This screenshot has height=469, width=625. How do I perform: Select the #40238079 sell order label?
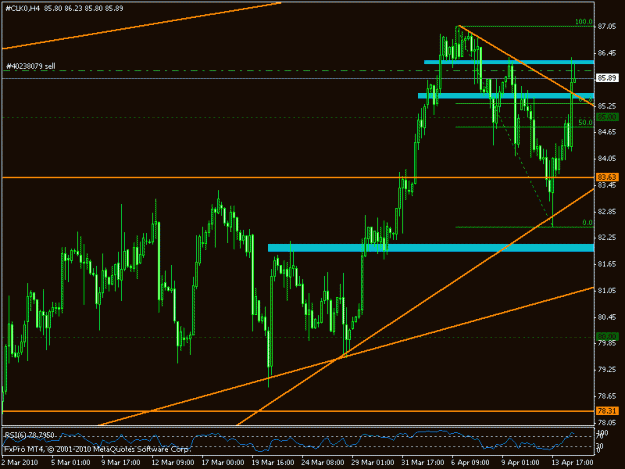pyautogui.click(x=31, y=66)
